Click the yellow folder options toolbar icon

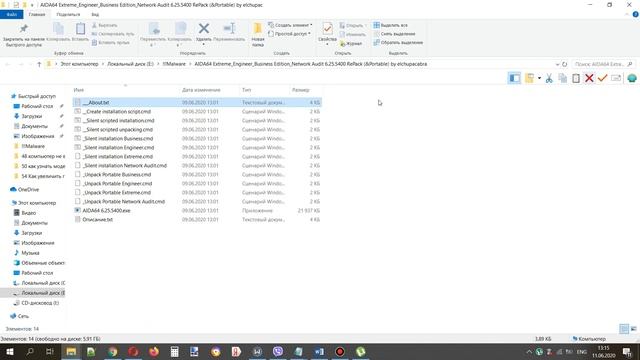(x=529, y=78)
